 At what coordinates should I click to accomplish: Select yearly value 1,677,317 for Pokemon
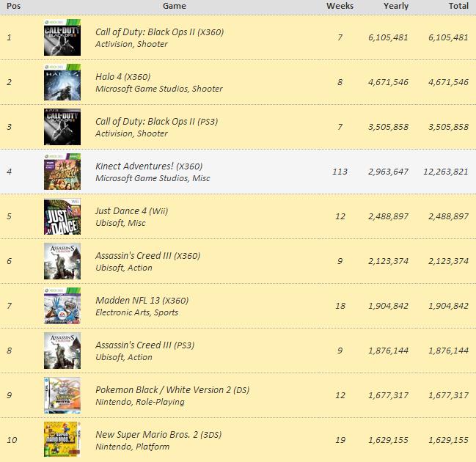click(388, 395)
